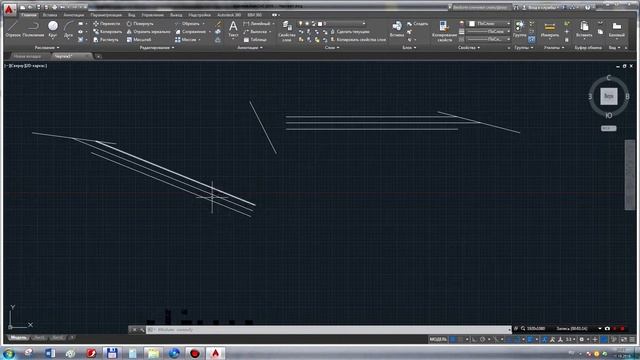Click the Copy (Копировать) command
Screen dimensions: 640x360
pos(107,31)
